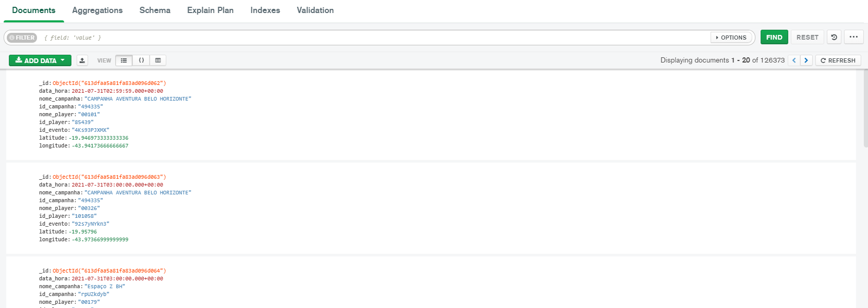Go to the previous page of documents
868x308 pixels.
[x=794, y=60]
